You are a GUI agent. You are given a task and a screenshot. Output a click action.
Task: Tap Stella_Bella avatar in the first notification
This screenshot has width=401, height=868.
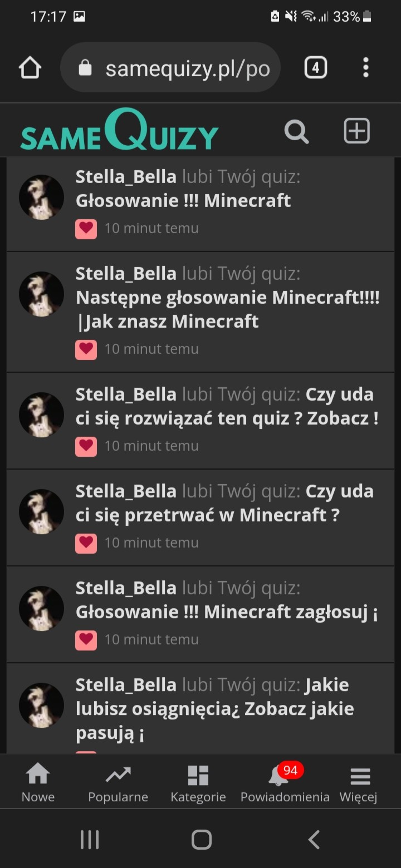pyautogui.click(x=41, y=197)
